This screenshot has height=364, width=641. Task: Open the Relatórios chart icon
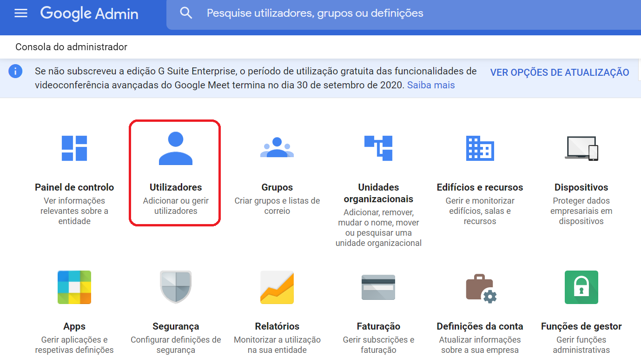click(277, 287)
